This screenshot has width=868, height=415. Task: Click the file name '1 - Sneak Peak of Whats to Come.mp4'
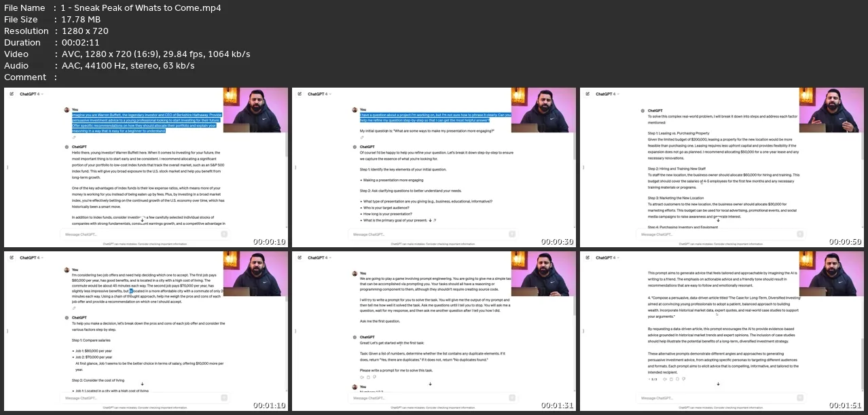pos(141,8)
